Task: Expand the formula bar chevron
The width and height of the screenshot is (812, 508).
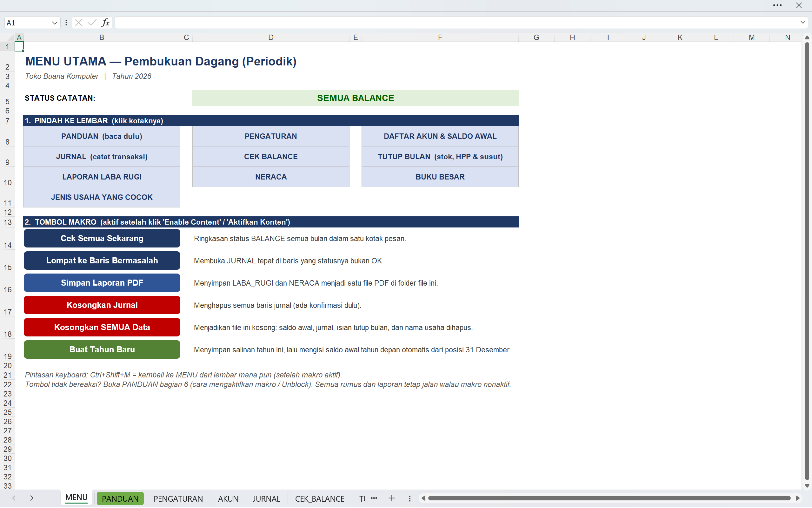Action: [x=802, y=23]
